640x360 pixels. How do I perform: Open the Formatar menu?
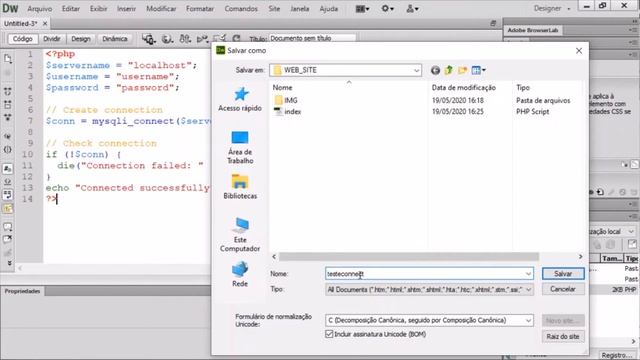tap(200, 9)
